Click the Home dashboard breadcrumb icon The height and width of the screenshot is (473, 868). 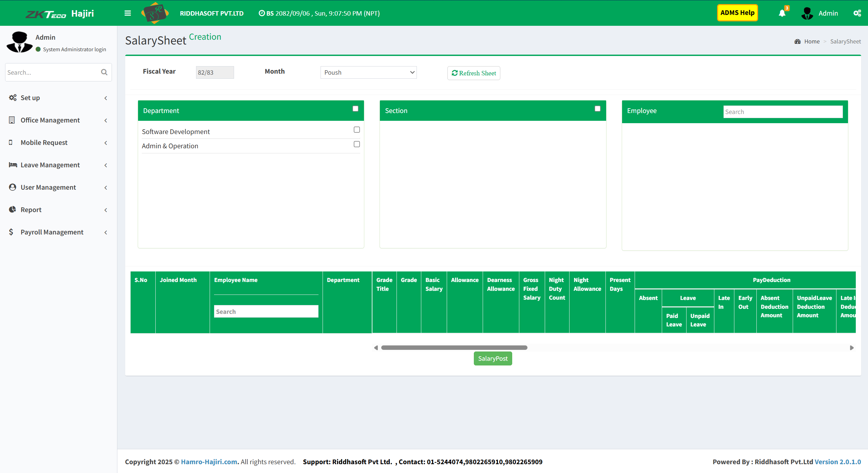point(797,41)
